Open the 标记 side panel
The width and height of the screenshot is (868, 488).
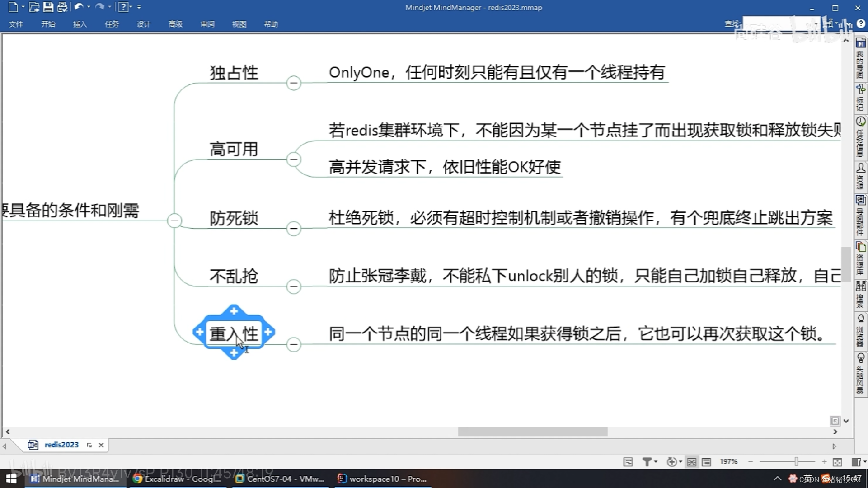[x=861, y=98]
